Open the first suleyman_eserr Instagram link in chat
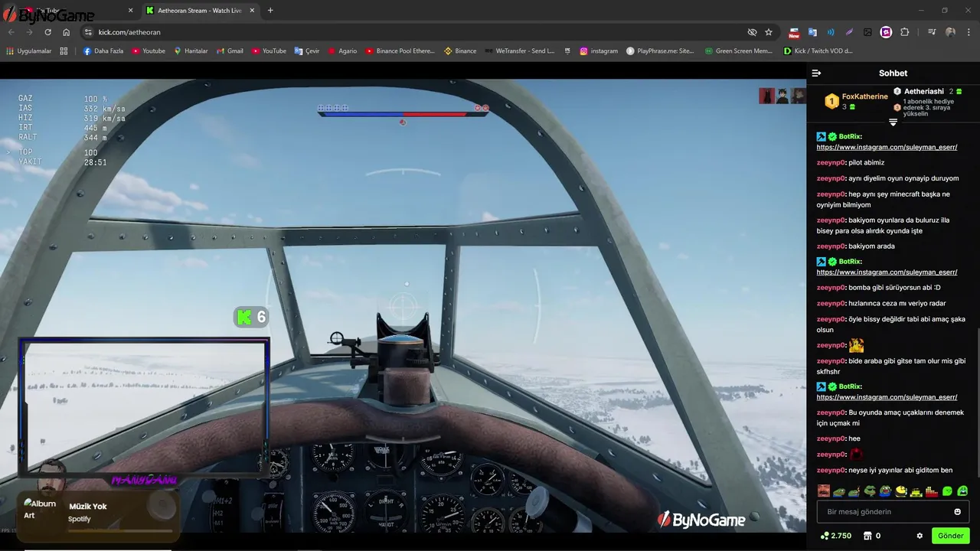The image size is (980, 551). coord(887,147)
